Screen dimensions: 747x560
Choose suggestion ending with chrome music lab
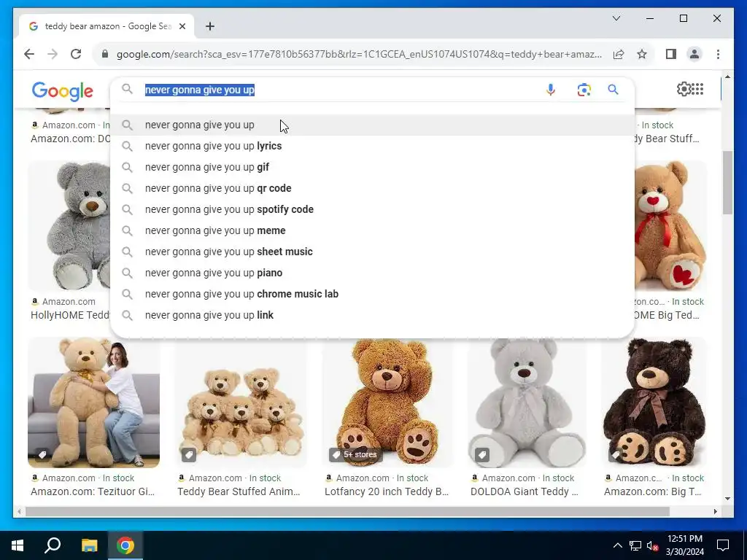click(373, 294)
